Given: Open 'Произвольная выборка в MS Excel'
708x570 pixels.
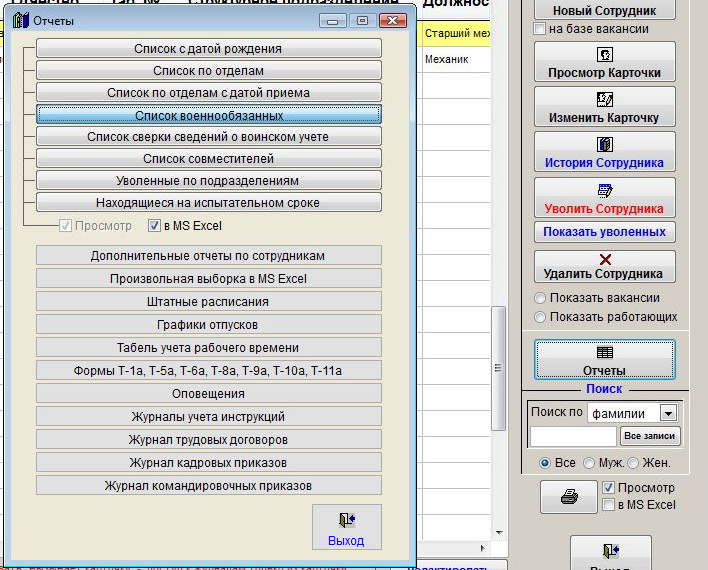Looking at the screenshot, I should [209, 278].
